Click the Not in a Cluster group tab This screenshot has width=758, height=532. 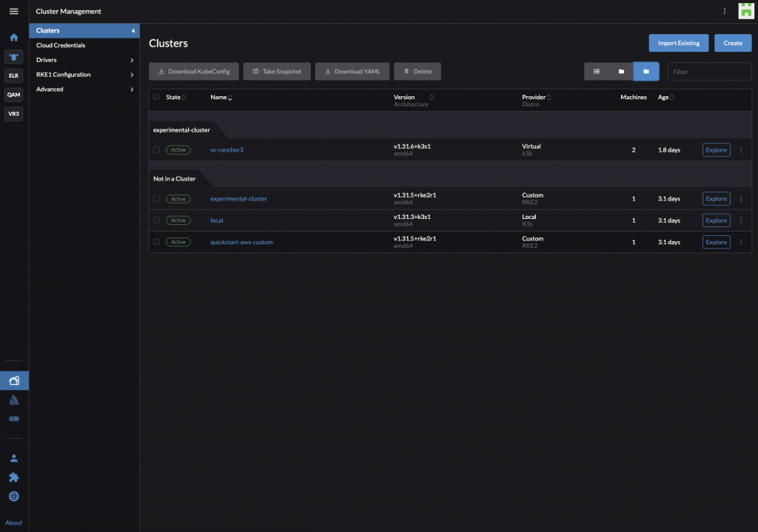(175, 179)
